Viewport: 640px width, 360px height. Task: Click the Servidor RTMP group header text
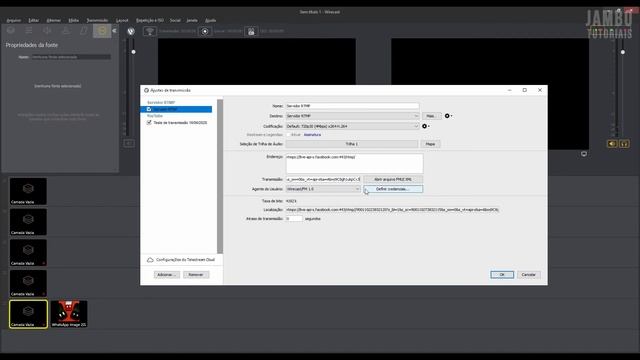coord(161,102)
